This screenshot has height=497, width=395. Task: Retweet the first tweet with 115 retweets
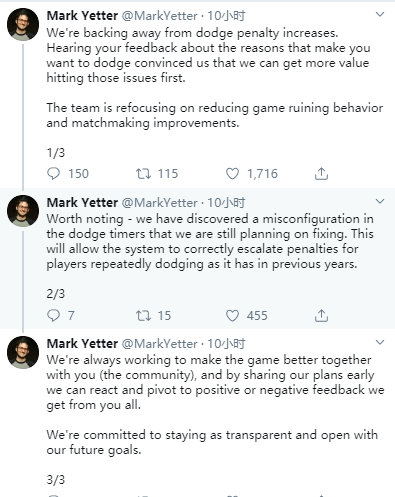[x=143, y=174]
